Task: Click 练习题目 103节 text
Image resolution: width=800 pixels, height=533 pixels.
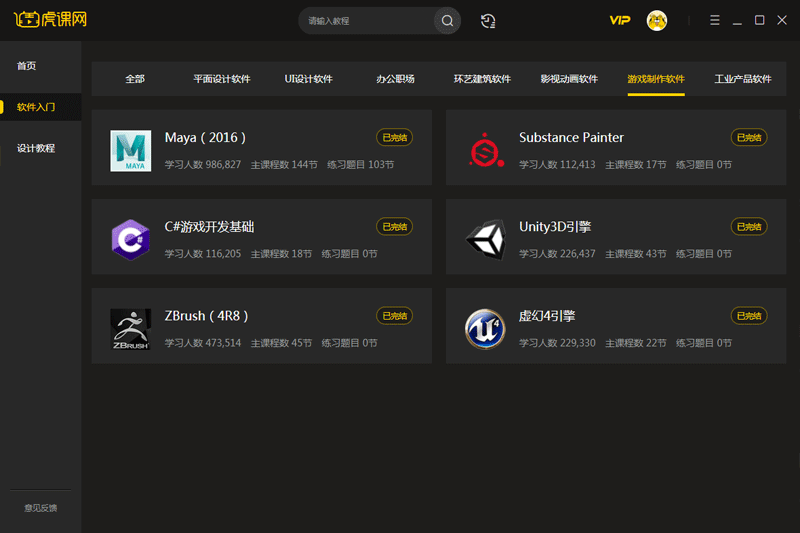Action: [361, 165]
